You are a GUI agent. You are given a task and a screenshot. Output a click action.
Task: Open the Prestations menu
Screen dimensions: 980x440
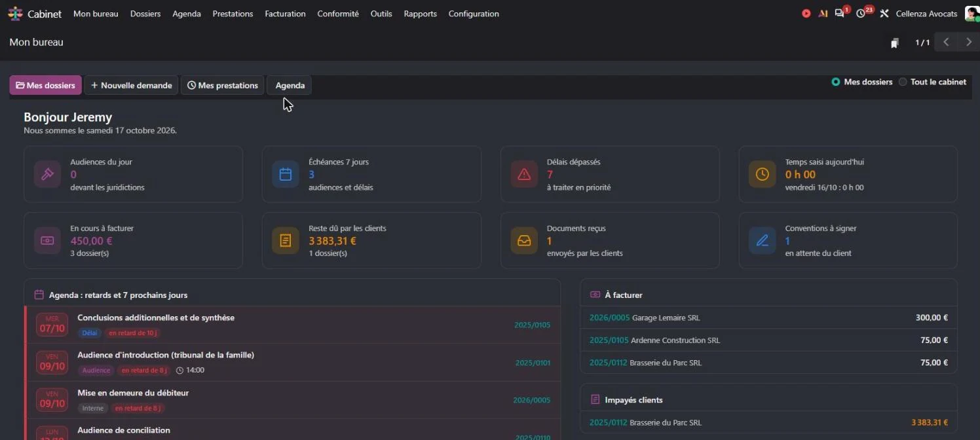pos(233,14)
